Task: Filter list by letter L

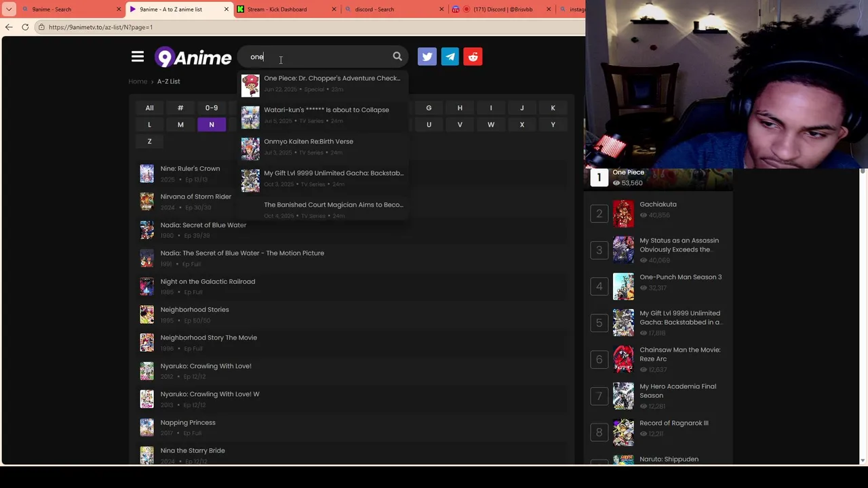Action: pyautogui.click(x=149, y=125)
